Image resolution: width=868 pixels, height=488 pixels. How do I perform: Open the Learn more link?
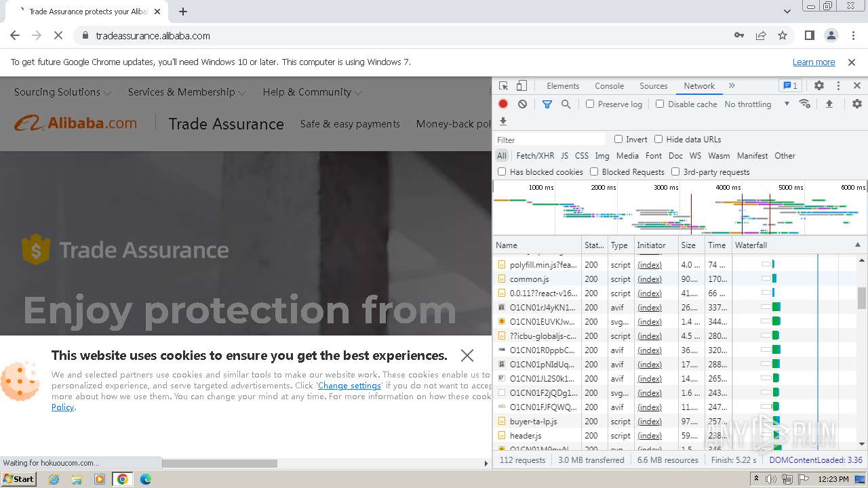pos(814,62)
